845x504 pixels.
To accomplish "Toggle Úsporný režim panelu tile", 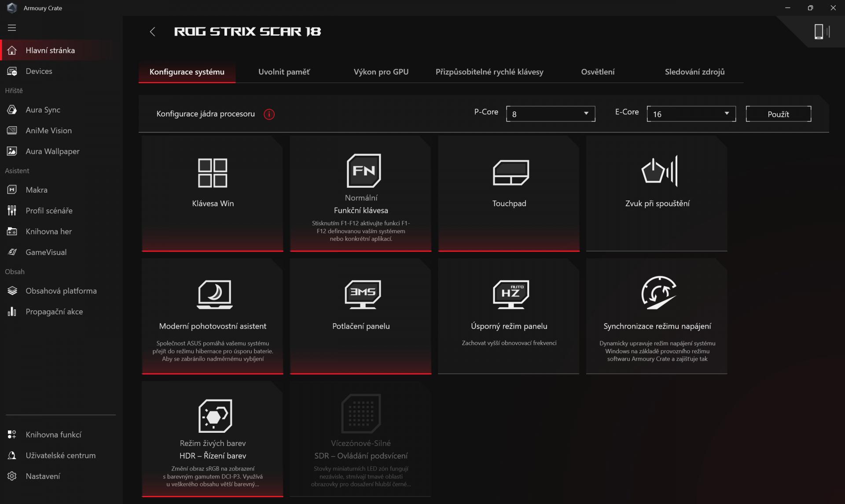I will point(509,317).
